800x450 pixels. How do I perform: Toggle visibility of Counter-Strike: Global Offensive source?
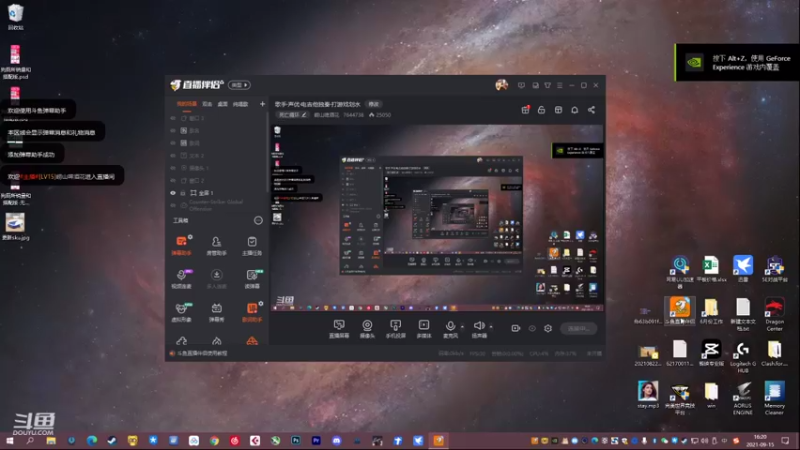[x=173, y=205]
